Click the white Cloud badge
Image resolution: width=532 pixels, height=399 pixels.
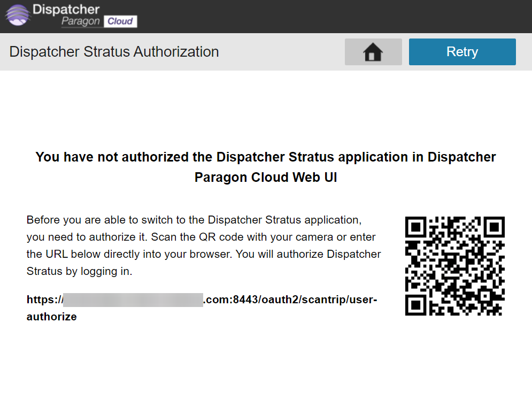(x=120, y=21)
